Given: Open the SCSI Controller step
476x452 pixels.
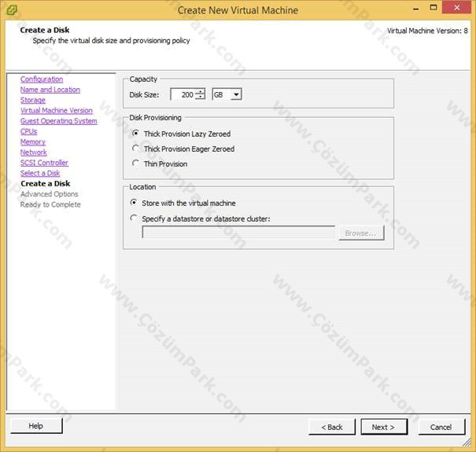Looking at the screenshot, I should (44, 163).
